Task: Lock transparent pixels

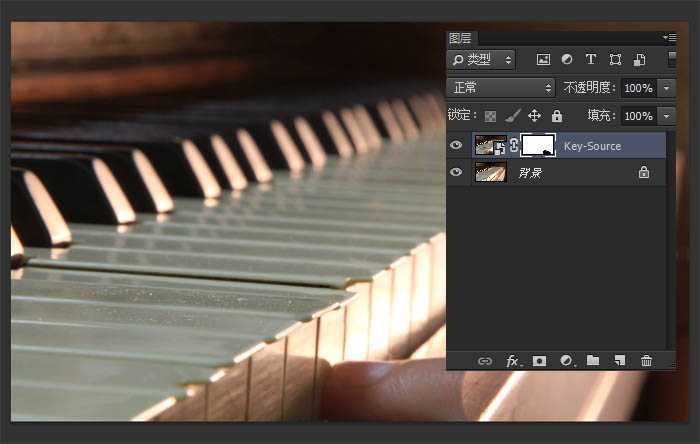Action: [x=490, y=116]
